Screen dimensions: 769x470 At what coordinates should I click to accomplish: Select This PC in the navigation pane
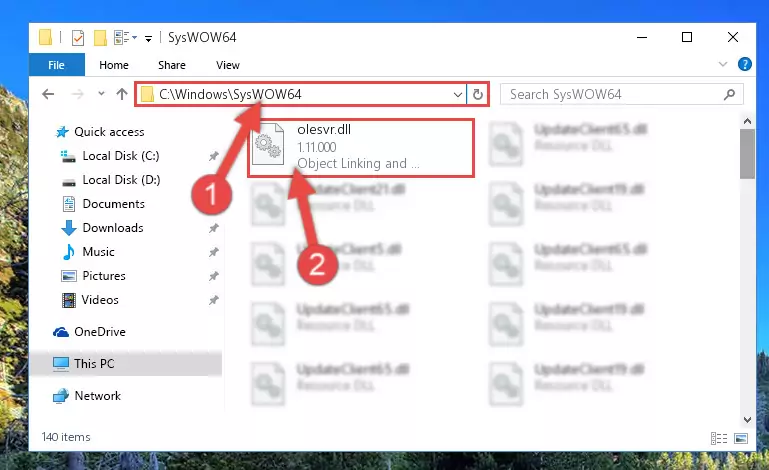tap(126, 364)
